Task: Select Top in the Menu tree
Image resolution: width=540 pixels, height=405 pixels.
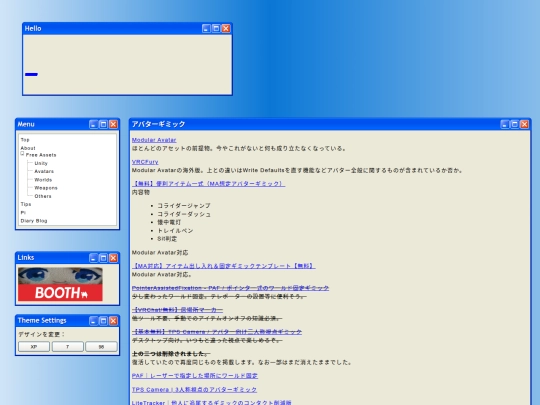Action: click(x=25, y=140)
